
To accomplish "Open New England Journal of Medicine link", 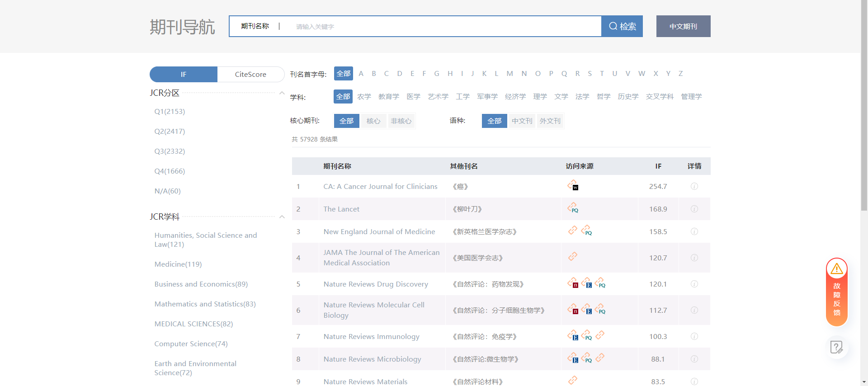I will point(379,231).
